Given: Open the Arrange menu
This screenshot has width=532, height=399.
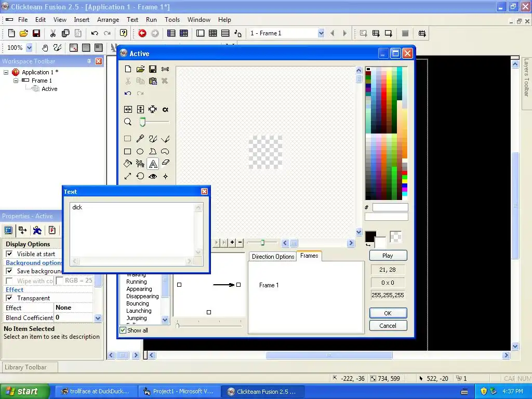Looking at the screenshot, I should click(108, 20).
